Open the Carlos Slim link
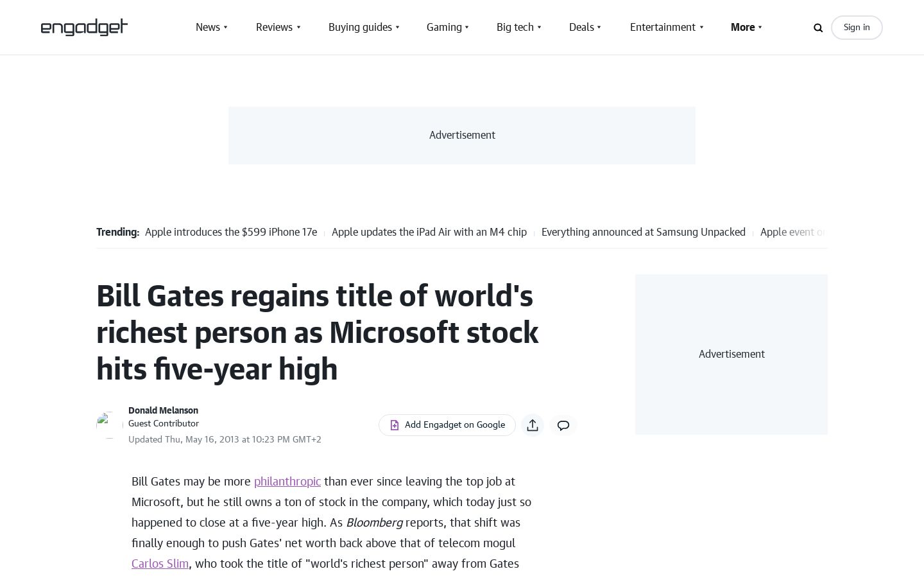Viewport: 924px width, 578px height. 160,563
